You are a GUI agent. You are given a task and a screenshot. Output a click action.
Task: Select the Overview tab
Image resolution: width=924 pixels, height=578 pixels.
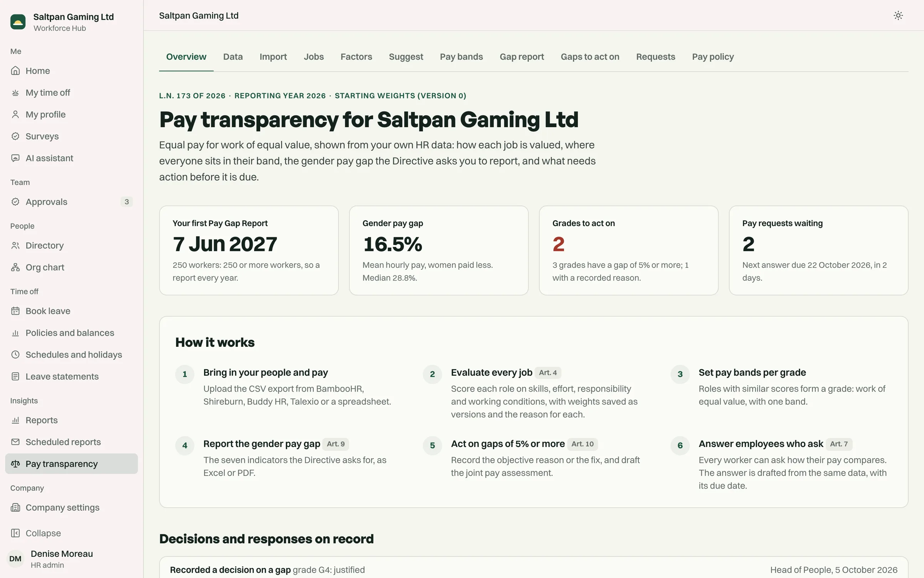tap(186, 57)
